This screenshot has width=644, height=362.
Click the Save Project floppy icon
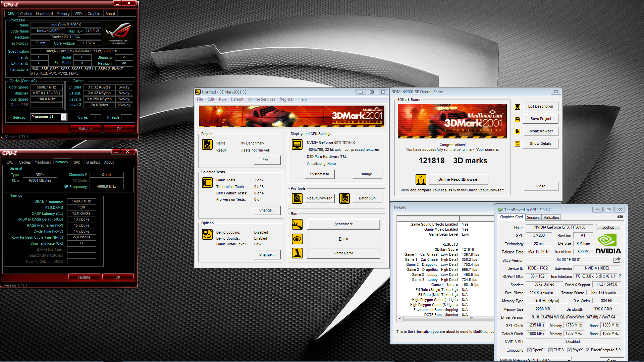click(x=518, y=119)
